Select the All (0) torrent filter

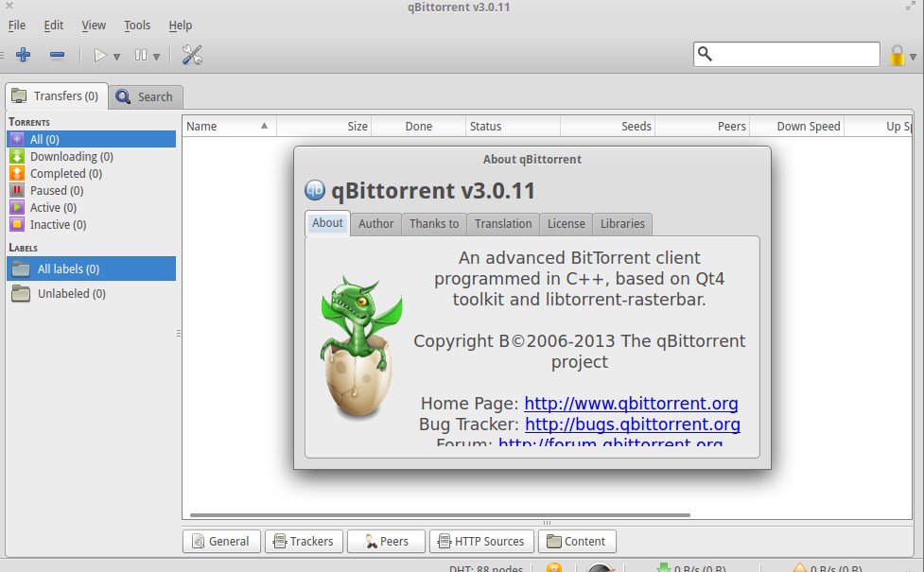(x=92, y=139)
